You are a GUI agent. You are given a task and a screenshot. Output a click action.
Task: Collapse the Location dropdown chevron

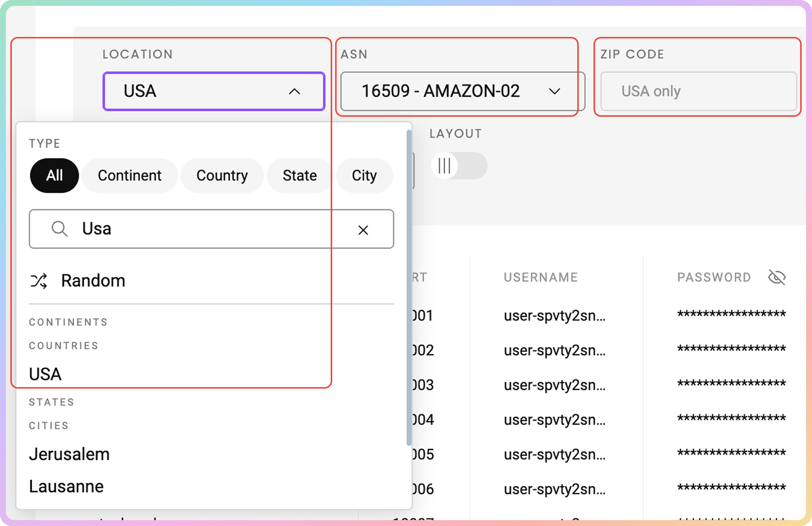[x=294, y=92]
